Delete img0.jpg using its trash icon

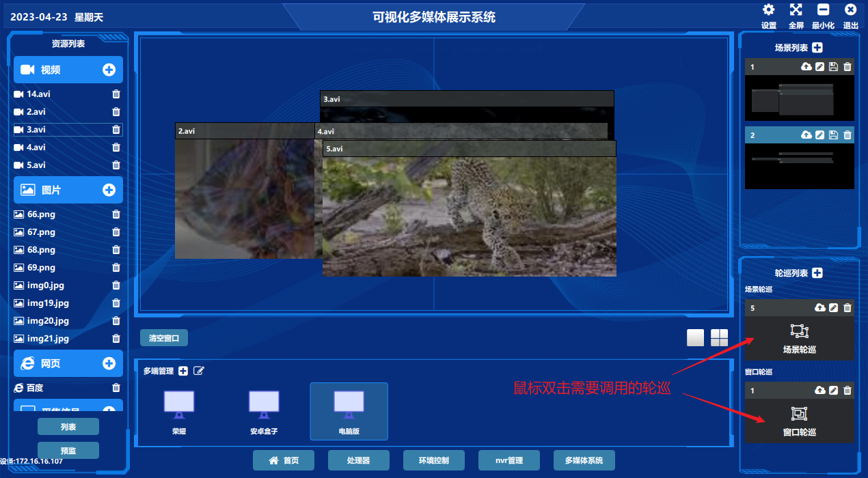coord(116,285)
